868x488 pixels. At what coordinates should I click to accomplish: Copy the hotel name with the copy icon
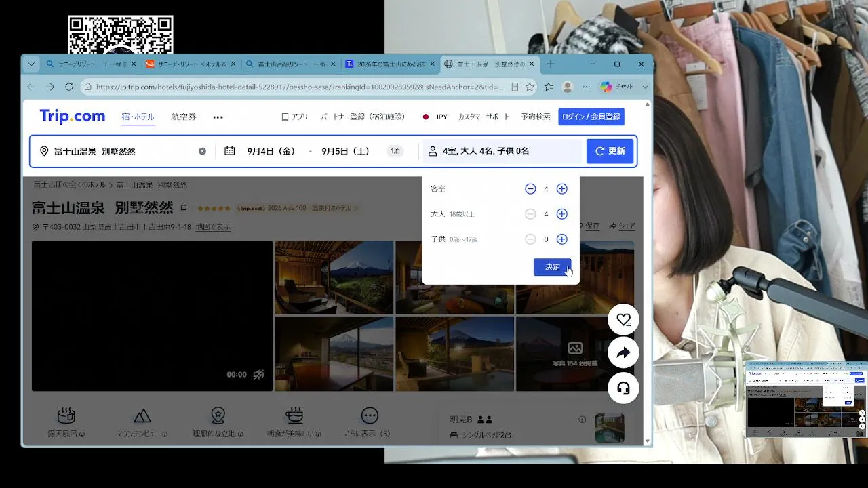183,208
